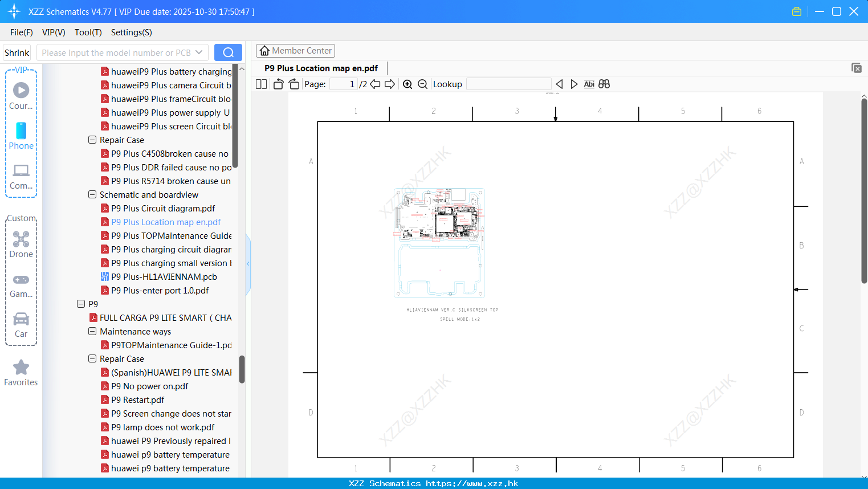This screenshot has width=868, height=489.
Task: Open the Settings(S) menu
Action: (x=132, y=32)
